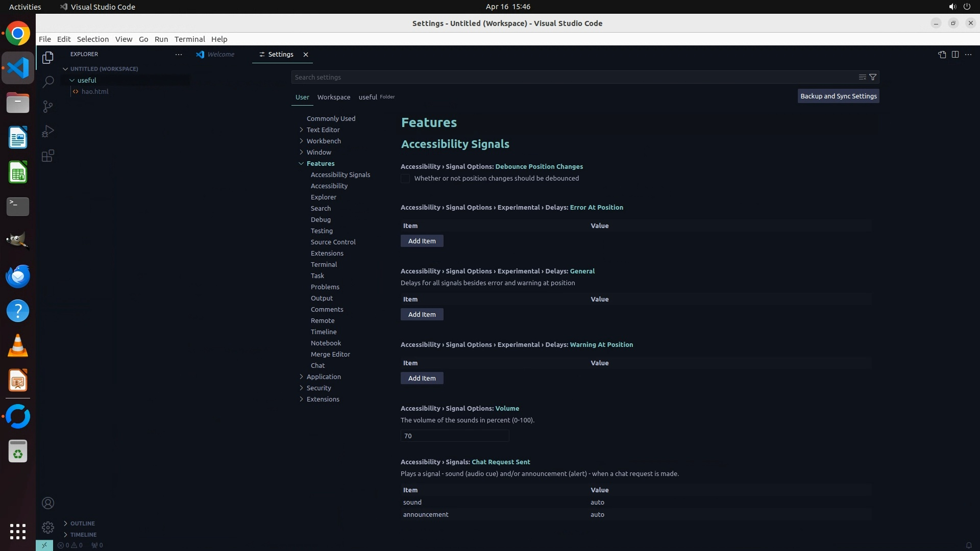
Task: Click the Manage gear icon
Action: (48, 527)
